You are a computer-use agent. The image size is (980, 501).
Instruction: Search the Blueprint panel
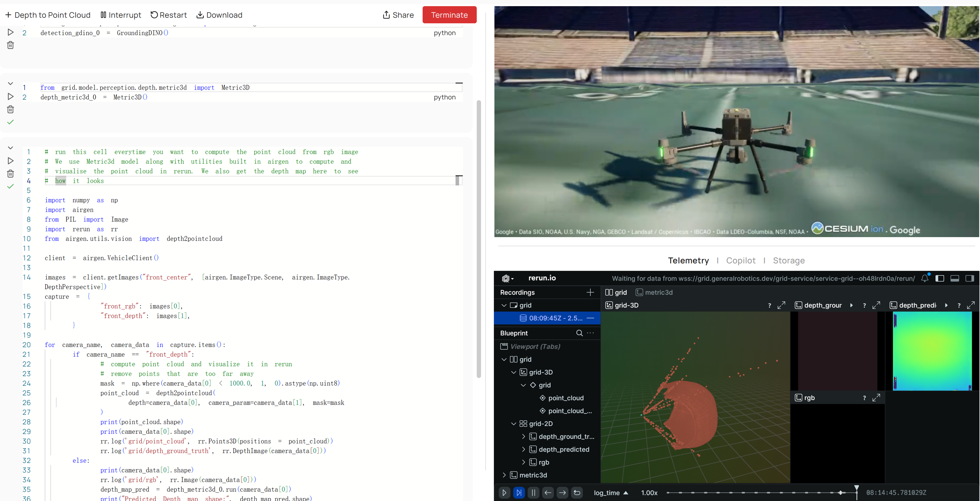(579, 333)
